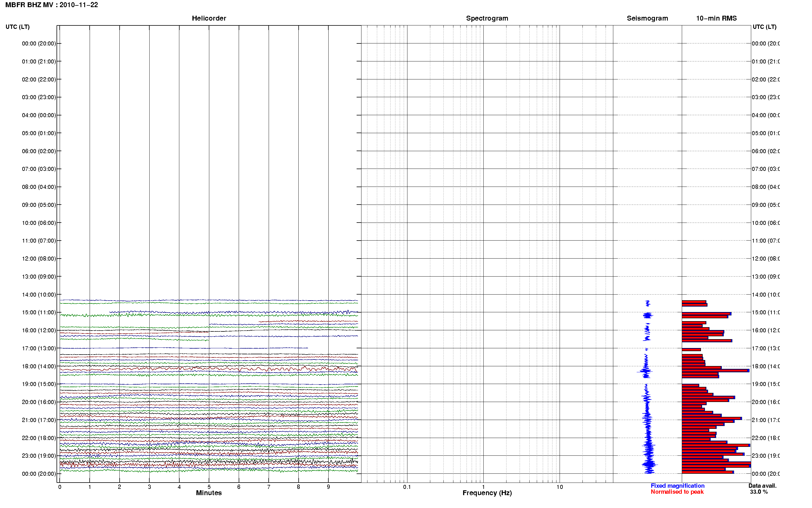Click the 'Data avail.' label
The height and width of the screenshot is (508, 812).
762,486
